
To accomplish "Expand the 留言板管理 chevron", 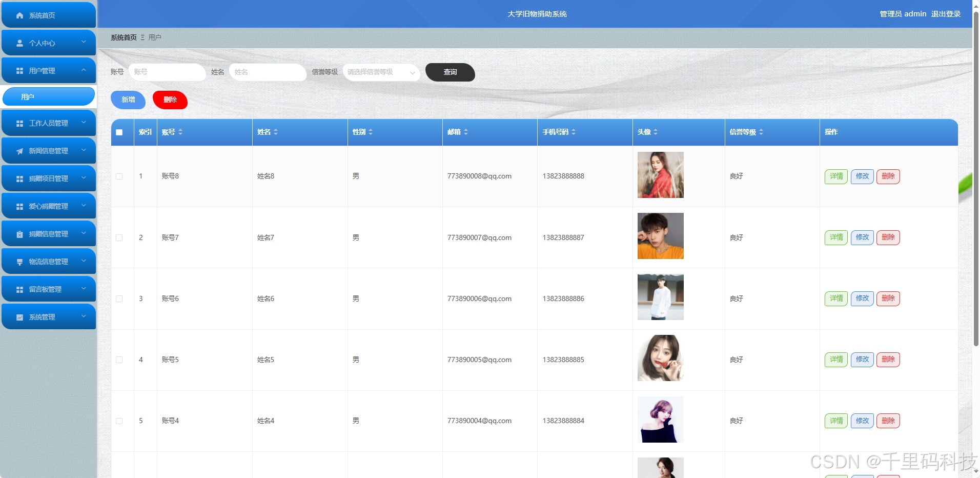I will 84,289.
